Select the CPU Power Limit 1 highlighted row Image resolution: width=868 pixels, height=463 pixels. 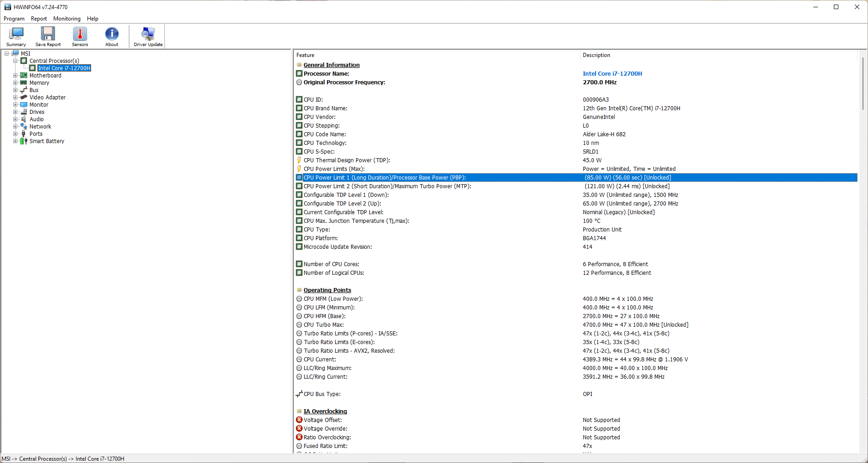[x=576, y=178]
